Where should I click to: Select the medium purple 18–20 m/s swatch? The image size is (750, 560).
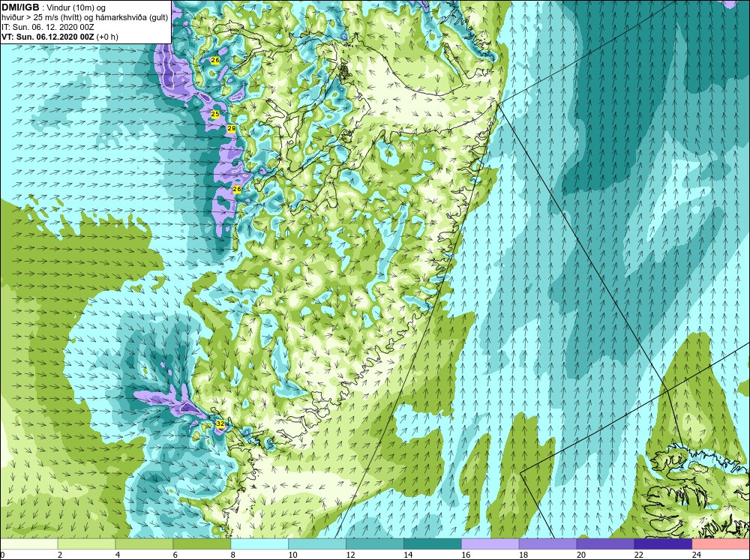[547, 544]
